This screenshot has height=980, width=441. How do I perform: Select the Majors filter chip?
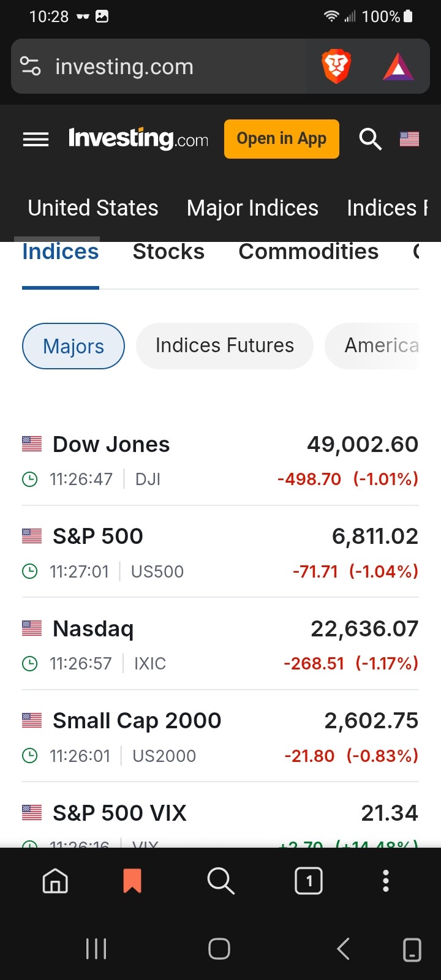pos(73,346)
